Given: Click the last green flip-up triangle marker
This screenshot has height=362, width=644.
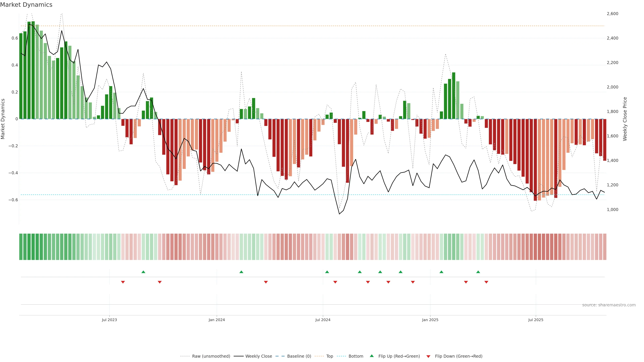Looking at the screenshot, I should click(x=478, y=272).
